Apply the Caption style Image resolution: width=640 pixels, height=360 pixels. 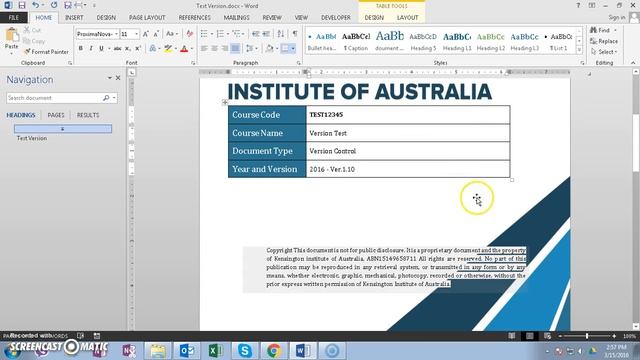point(356,41)
